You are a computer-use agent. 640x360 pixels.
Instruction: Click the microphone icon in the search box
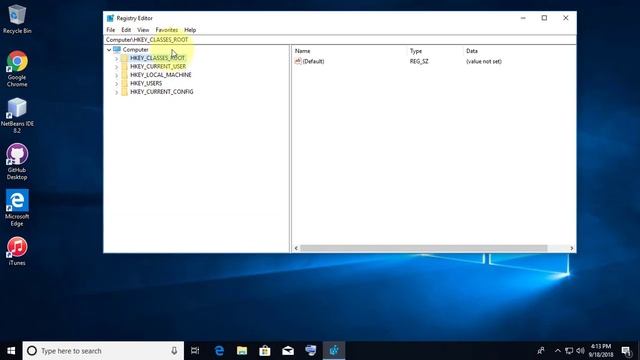[x=174, y=351]
